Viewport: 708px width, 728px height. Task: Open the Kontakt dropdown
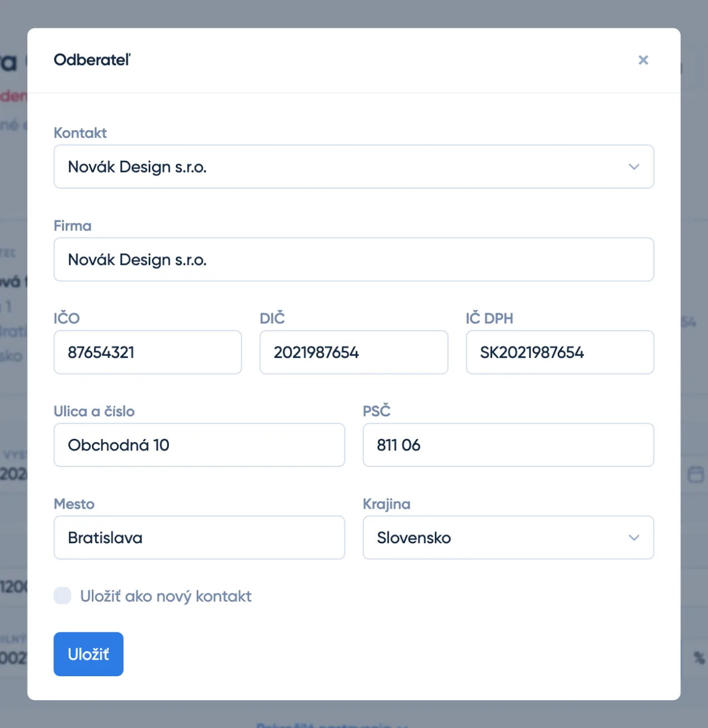coord(353,166)
